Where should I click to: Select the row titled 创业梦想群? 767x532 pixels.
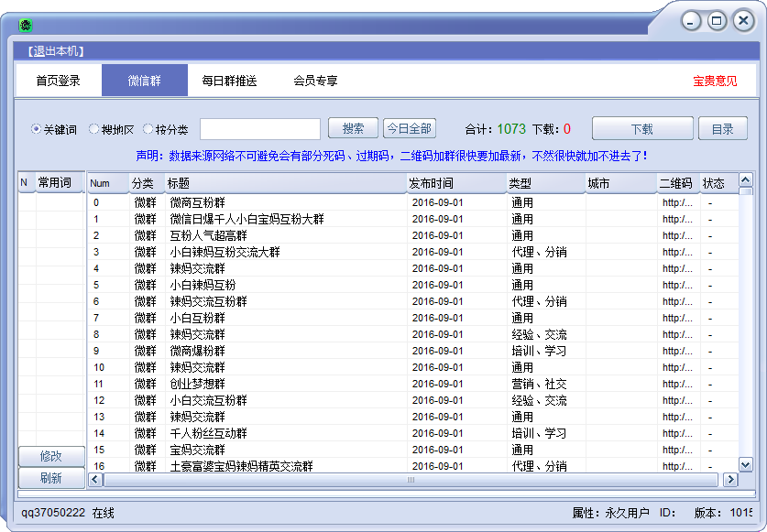[197, 384]
